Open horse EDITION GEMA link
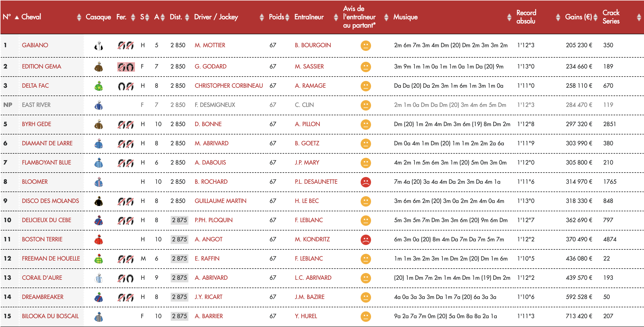Image resolution: width=644 pixels, height=327 pixels. pyautogui.click(x=42, y=66)
